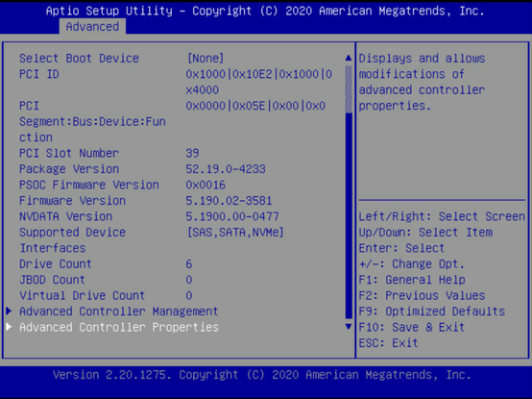
Task: Click the dotted scrollbar thumb
Action: click(349, 89)
